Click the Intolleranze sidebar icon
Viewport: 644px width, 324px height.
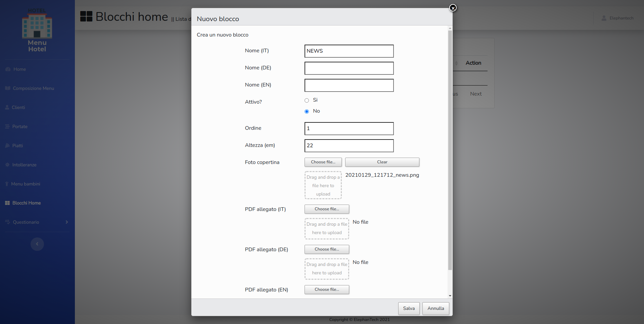pos(7,165)
